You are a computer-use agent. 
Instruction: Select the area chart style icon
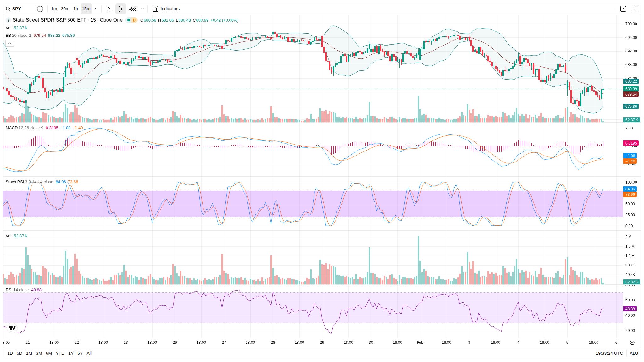[x=133, y=9]
